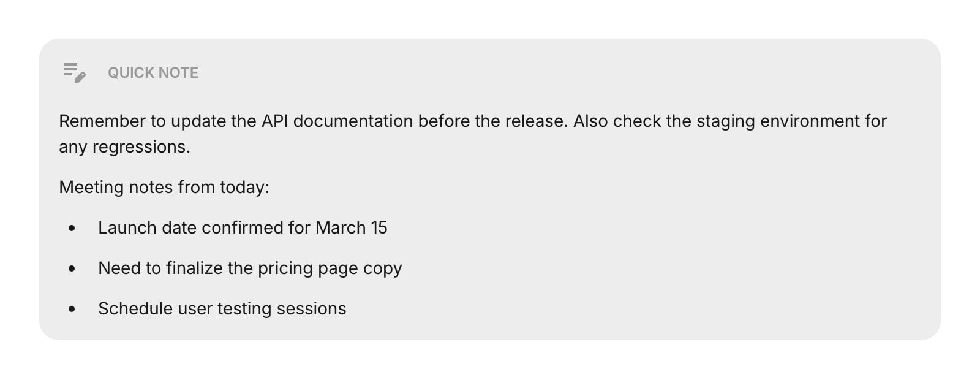Place cursor on "any regressions." line
The image size is (980, 380).
[x=124, y=147]
